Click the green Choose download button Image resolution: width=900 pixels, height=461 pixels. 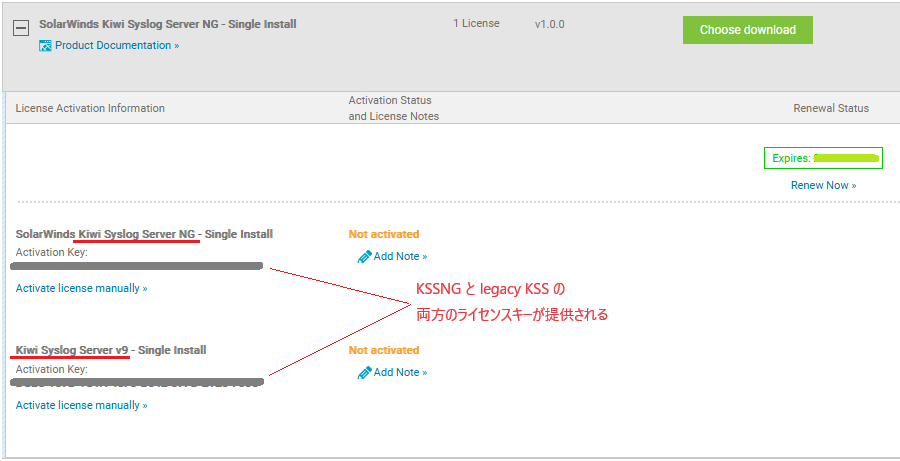(x=747, y=30)
